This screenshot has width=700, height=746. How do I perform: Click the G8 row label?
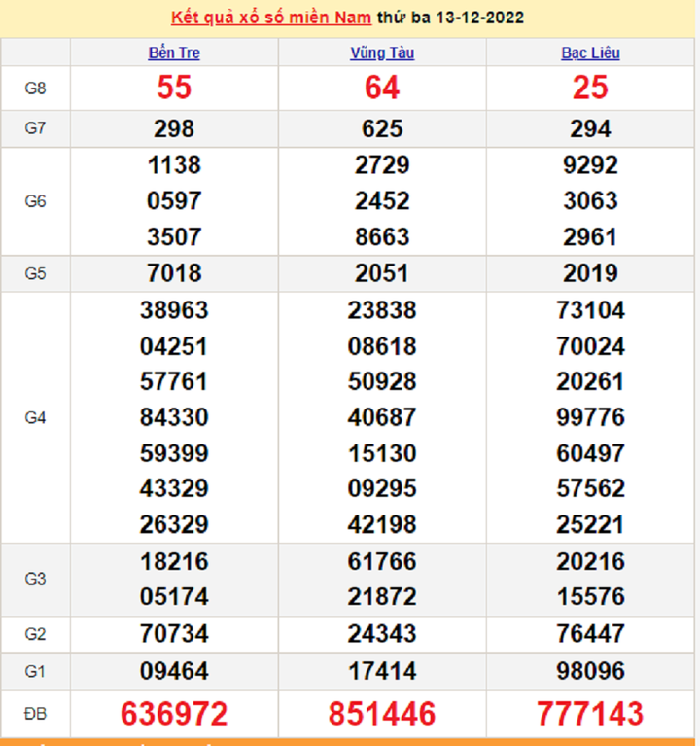coord(35,89)
